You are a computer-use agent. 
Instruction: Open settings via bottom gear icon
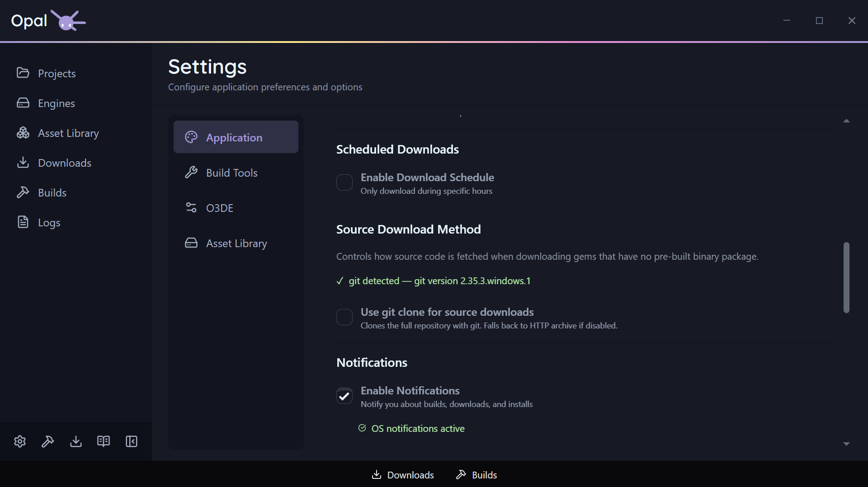20,441
